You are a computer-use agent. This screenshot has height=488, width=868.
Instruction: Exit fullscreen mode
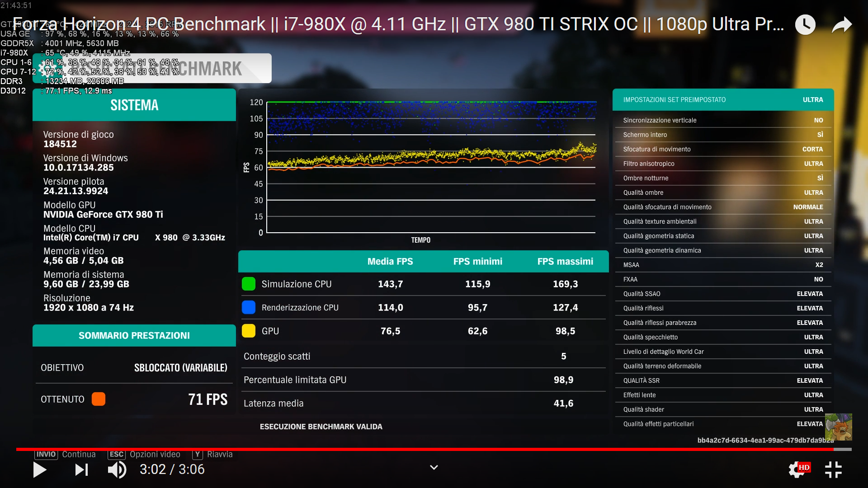[833, 469]
